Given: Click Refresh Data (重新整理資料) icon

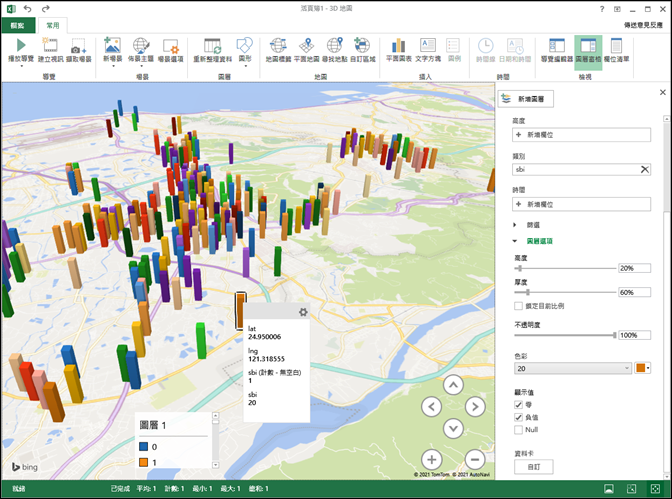Looking at the screenshot, I should [213, 45].
